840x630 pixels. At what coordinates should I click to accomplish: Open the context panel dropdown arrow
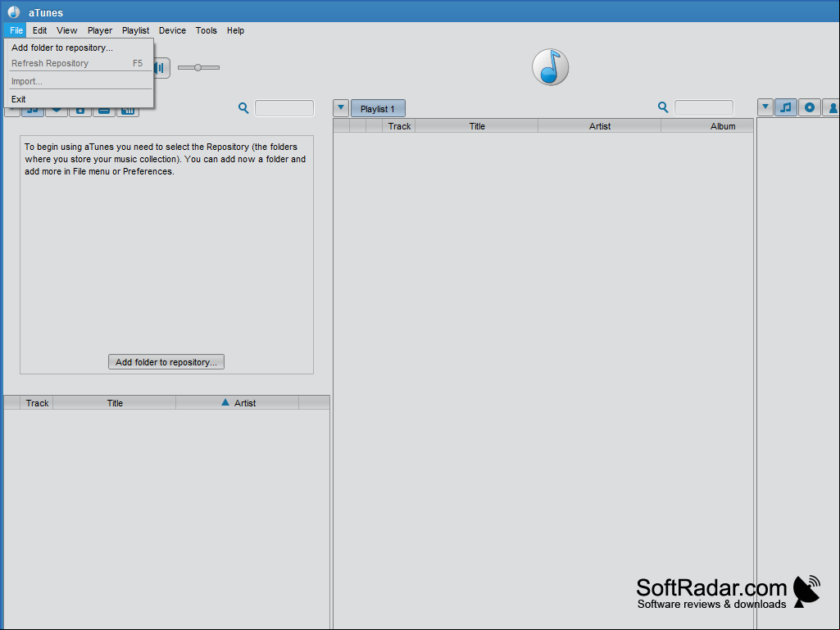point(765,107)
